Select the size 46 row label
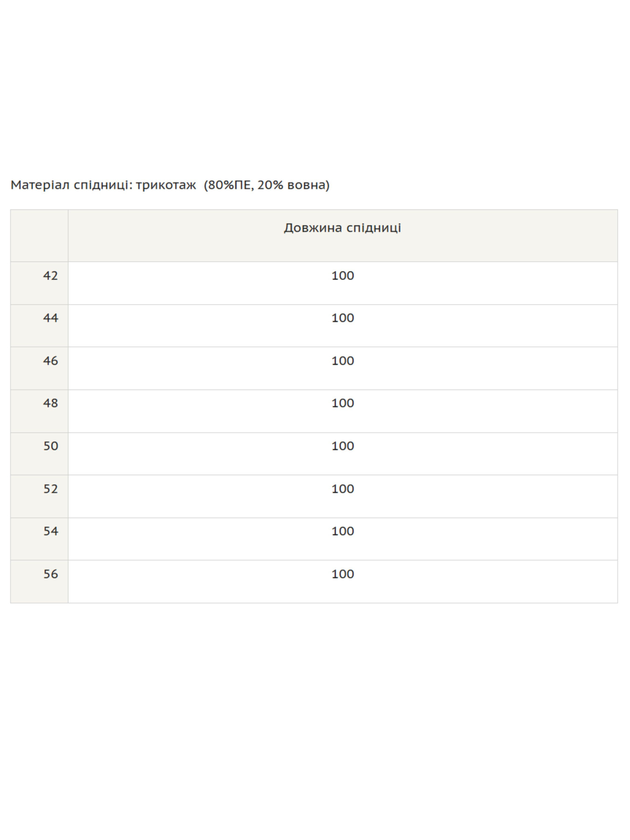 point(50,361)
